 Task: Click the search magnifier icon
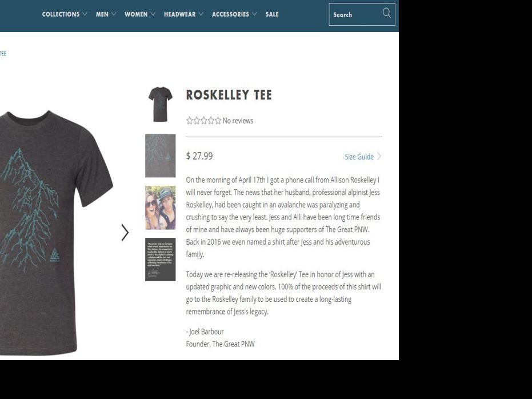(x=387, y=14)
